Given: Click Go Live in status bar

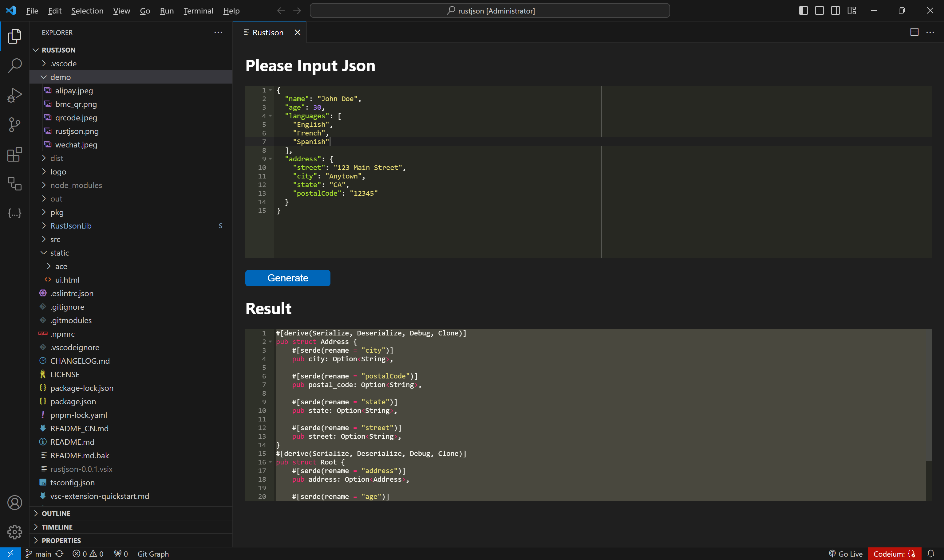Looking at the screenshot, I should pyautogui.click(x=846, y=554).
